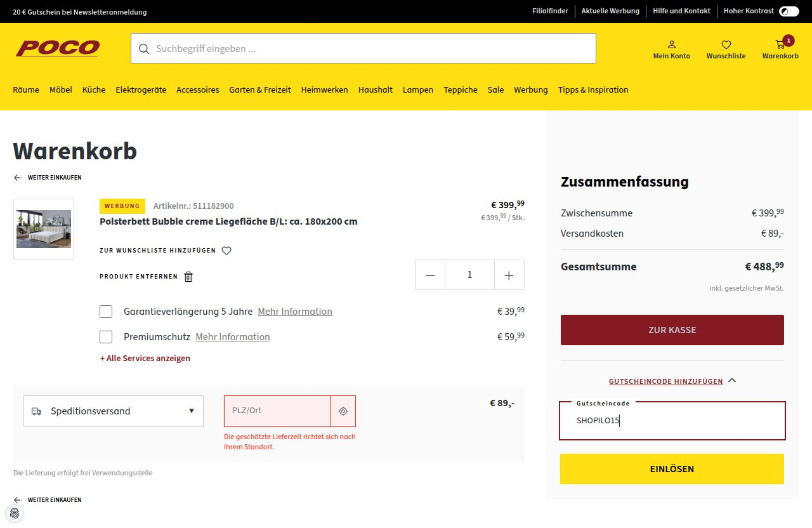Click the search magnifier icon
Screen dimensions: 812x528
point(144,49)
